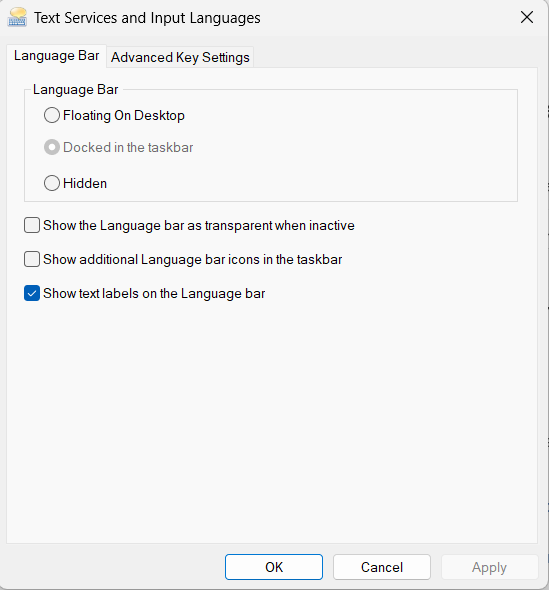Screen dimensions: 549x590
Task: Confirm with the OK button
Action: (274, 567)
